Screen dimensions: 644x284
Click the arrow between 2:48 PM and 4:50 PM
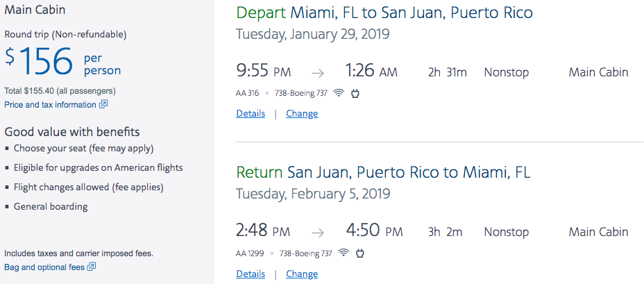pos(317,233)
